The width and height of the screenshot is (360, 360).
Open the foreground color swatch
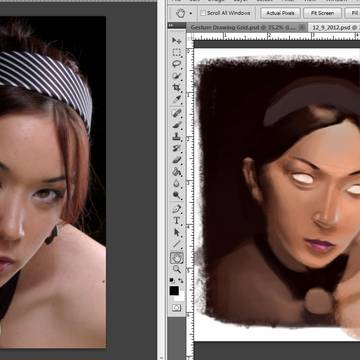click(174, 291)
